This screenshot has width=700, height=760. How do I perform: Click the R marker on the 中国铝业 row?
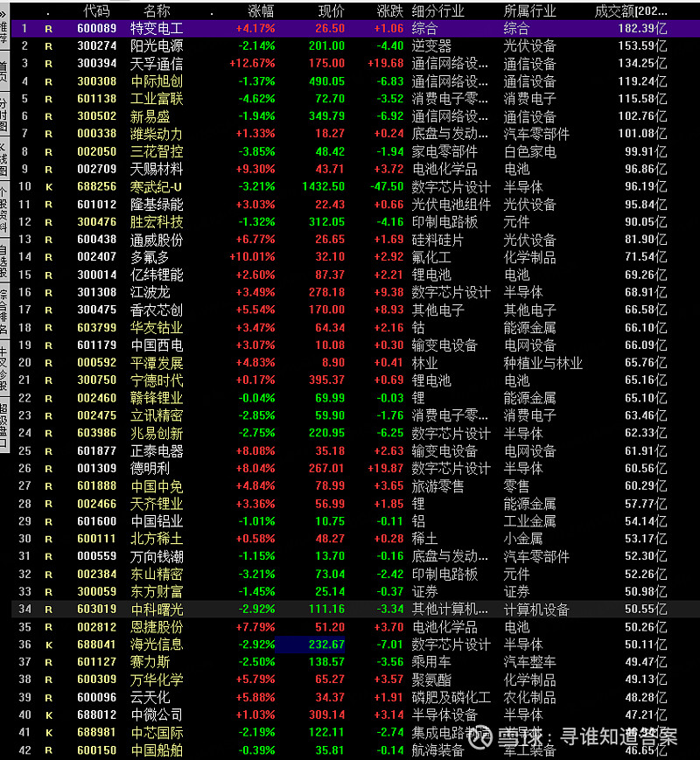coord(48,522)
